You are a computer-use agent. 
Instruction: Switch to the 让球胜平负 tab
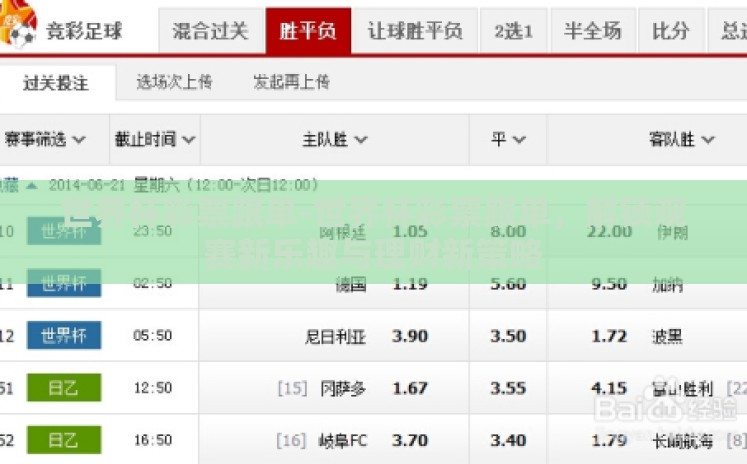pyautogui.click(x=415, y=31)
